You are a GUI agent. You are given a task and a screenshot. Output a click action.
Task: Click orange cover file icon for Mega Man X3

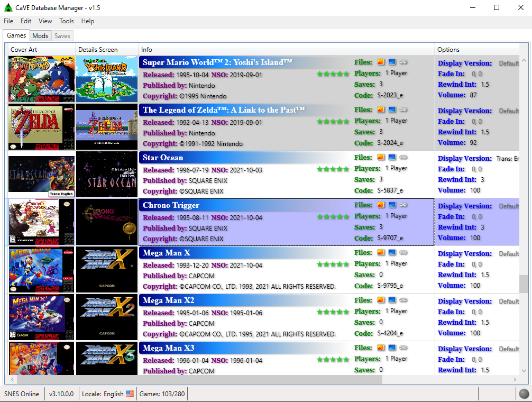point(381,348)
